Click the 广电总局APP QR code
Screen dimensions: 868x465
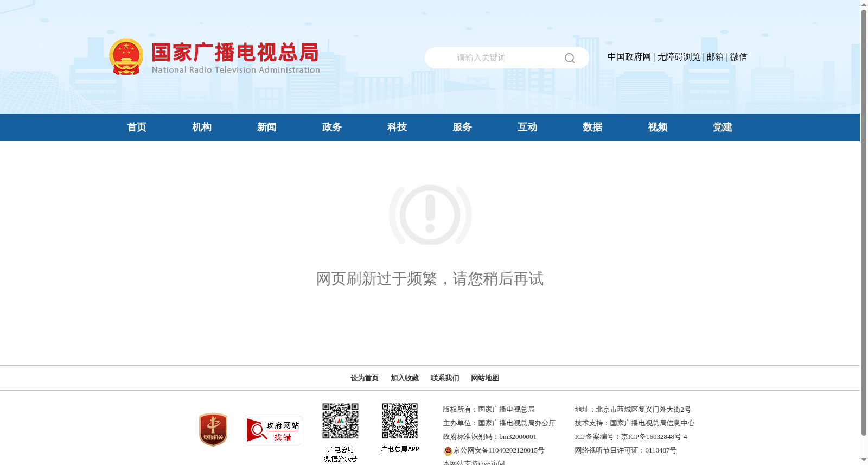coord(400,421)
